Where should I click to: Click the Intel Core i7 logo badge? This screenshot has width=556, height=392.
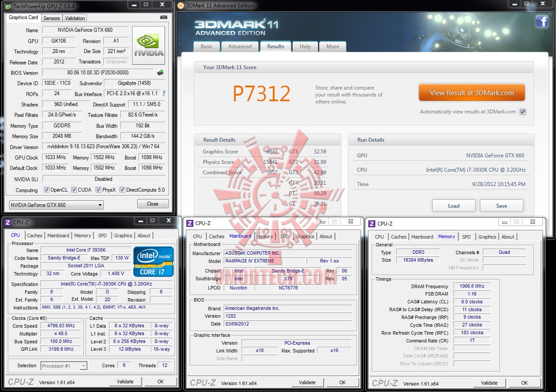pos(153,262)
